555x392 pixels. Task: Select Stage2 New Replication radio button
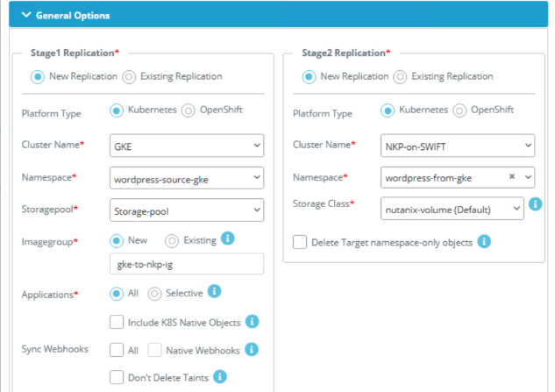coord(309,77)
